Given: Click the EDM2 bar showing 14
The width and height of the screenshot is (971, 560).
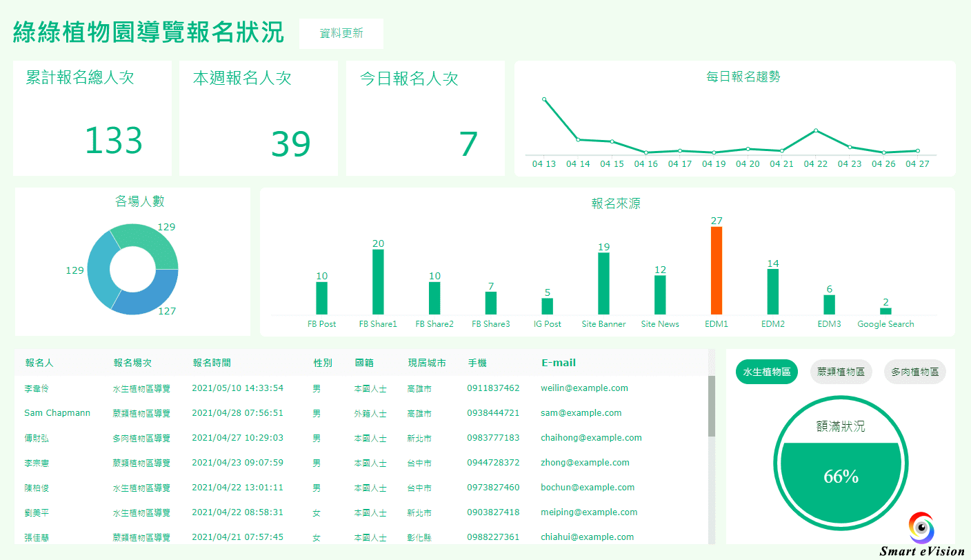Looking at the screenshot, I should click(773, 292).
